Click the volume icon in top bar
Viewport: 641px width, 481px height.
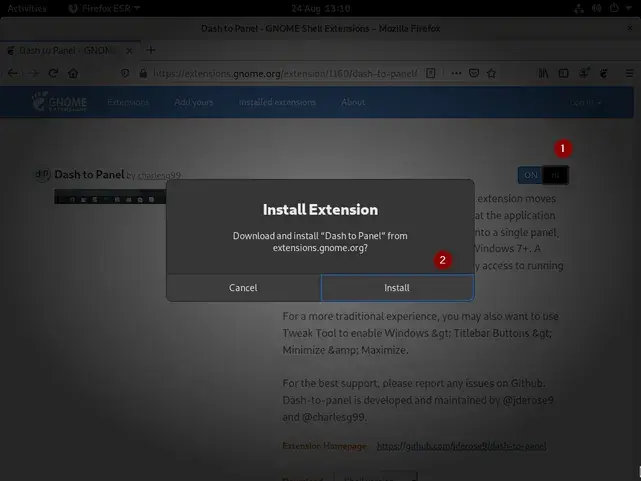597,8
